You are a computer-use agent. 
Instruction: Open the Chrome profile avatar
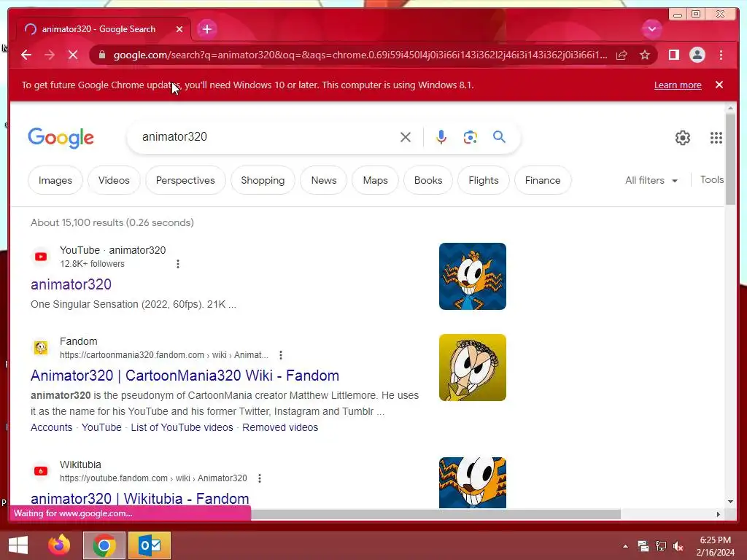[x=697, y=55]
